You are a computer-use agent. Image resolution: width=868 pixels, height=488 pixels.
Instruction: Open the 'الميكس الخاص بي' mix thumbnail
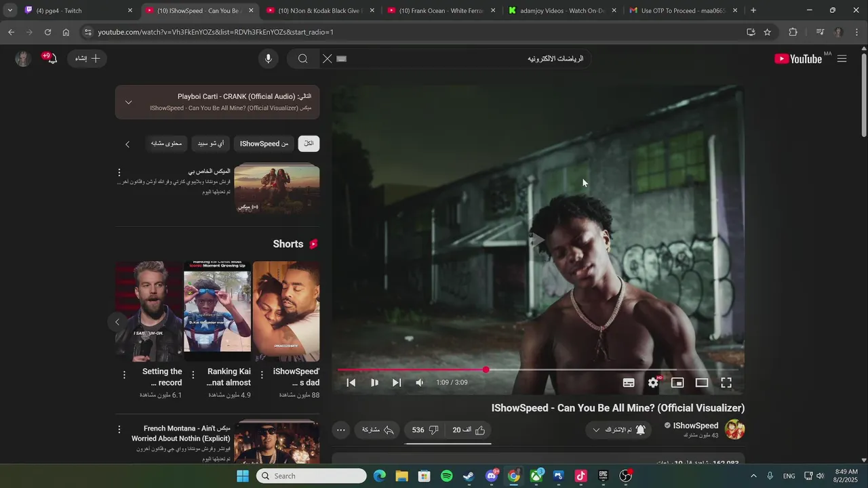(x=277, y=189)
